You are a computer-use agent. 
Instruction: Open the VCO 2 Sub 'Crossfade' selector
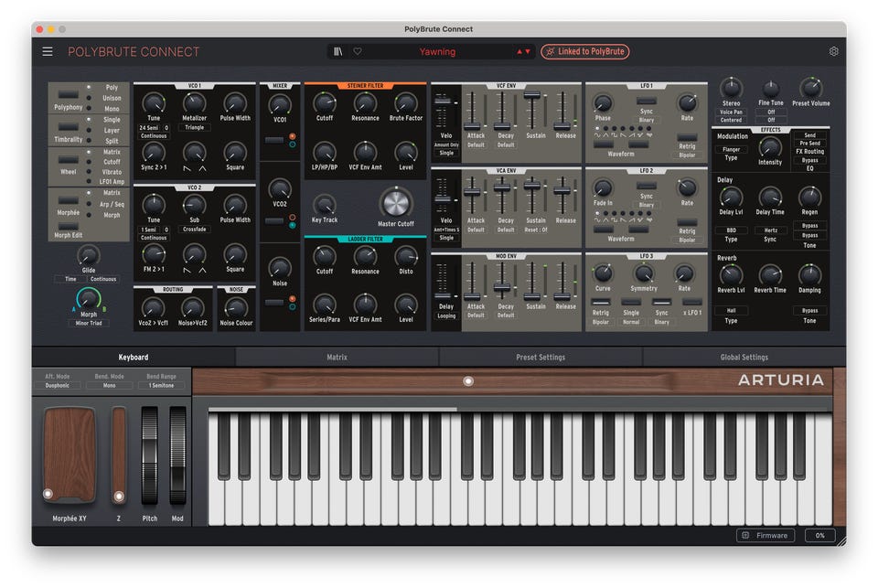pos(194,229)
